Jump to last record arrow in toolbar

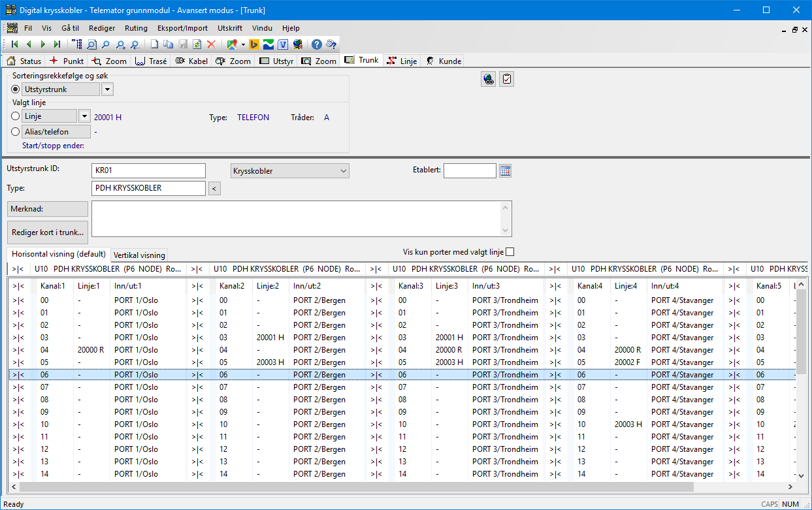pos(57,44)
